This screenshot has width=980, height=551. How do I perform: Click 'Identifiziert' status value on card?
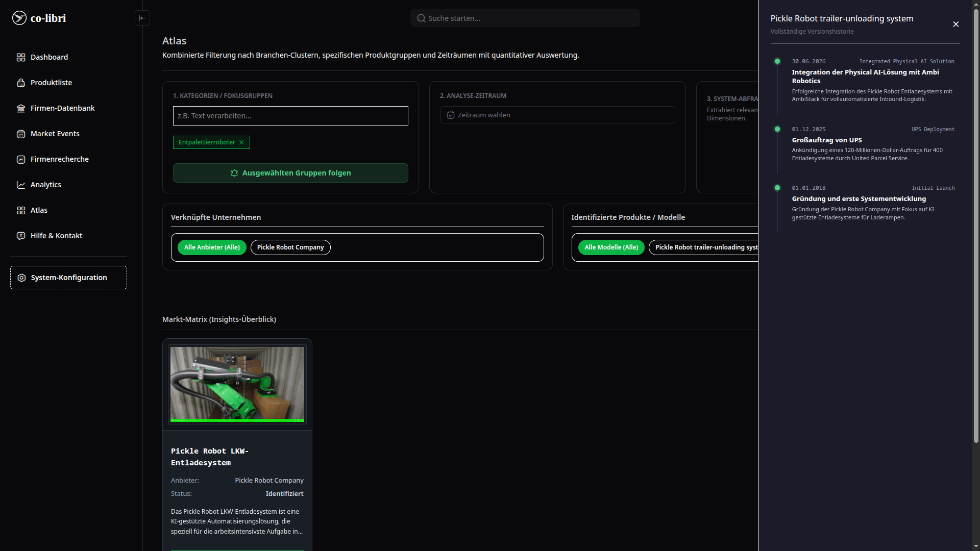[x=284, y=494]
